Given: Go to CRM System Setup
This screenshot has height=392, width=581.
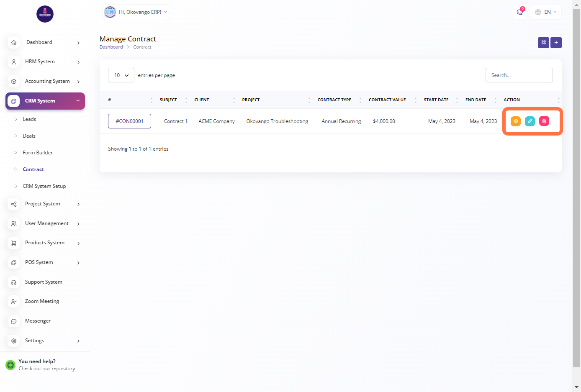Looking at the screenshot, I should pos(44,186).
